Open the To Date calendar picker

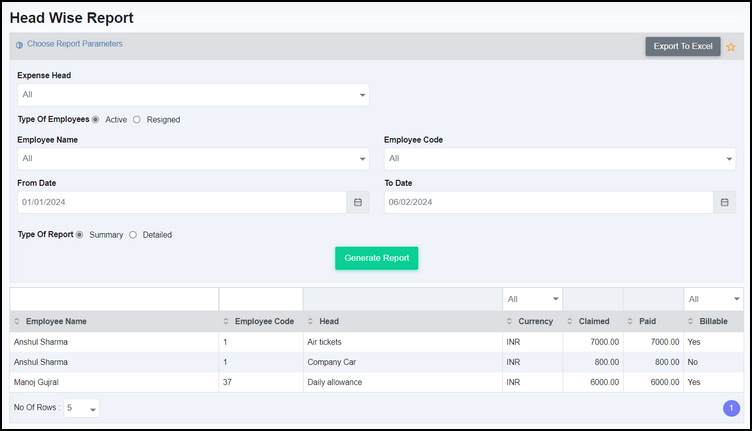(724, 202)
